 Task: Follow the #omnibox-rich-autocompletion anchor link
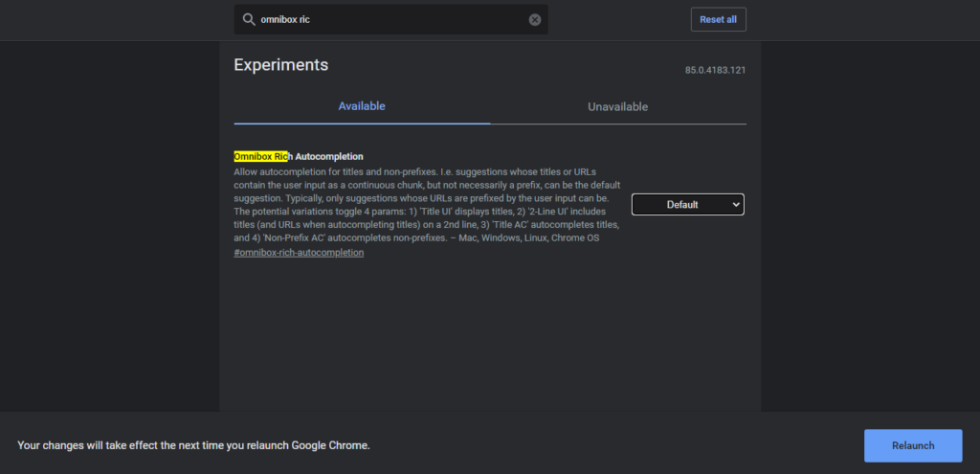click(x=299, y=253)
